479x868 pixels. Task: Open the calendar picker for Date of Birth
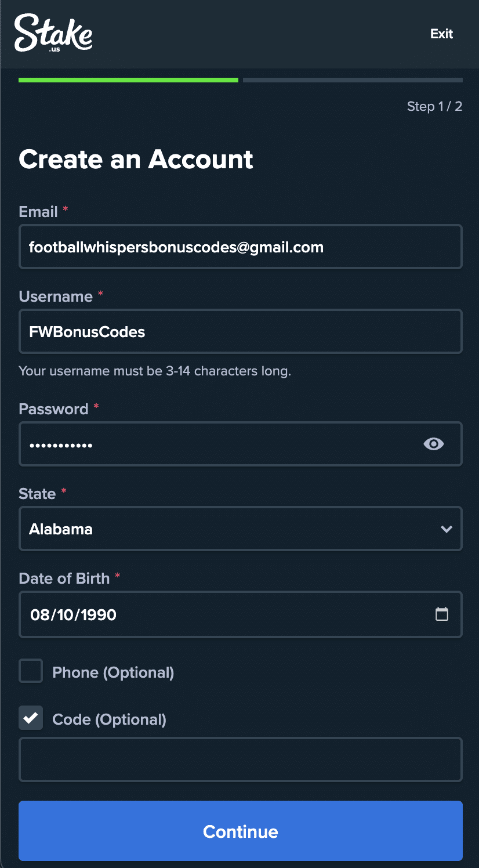(x=442, y=614)
